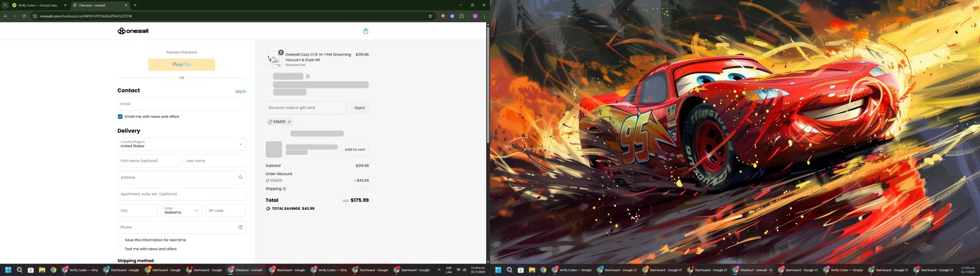980x276 pixels.
Task: Click the network Wi-Fi tray icon
Action: pyautogui.click(x=459, y=269)
